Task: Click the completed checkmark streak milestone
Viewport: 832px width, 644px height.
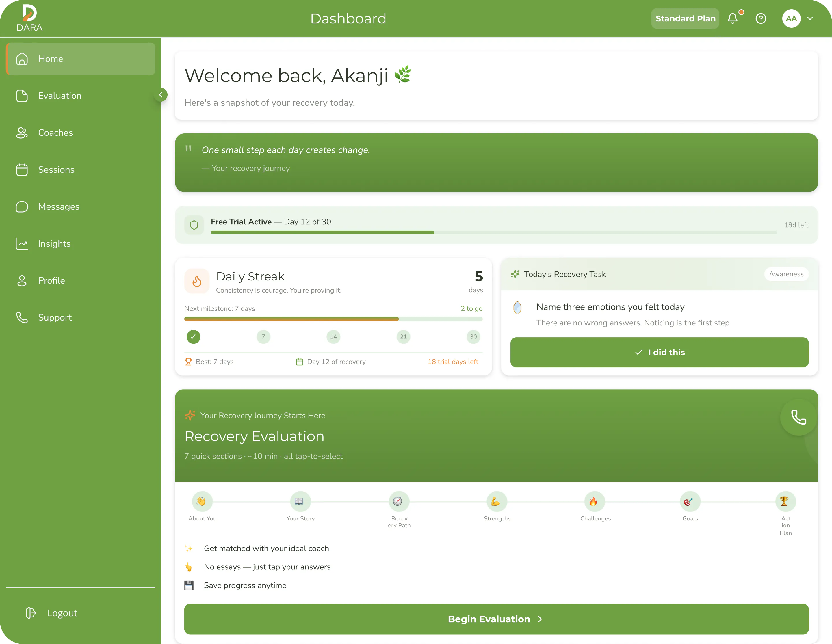Action: 194,337
